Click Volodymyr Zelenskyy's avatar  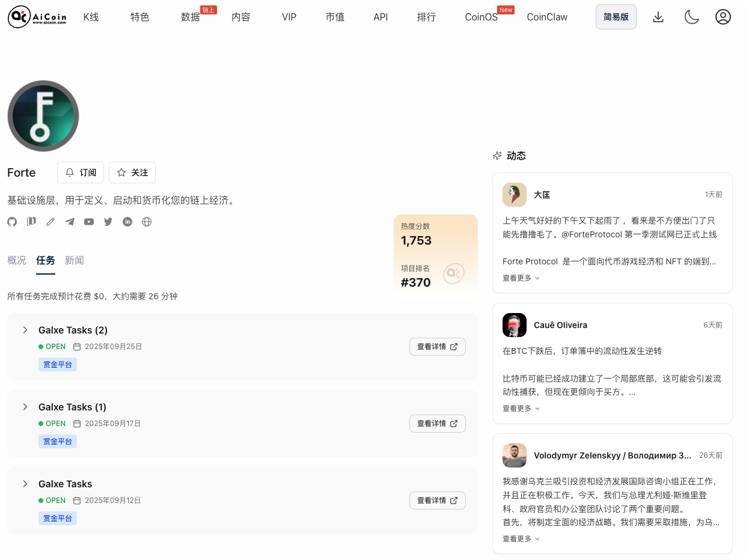click(515, 455)
